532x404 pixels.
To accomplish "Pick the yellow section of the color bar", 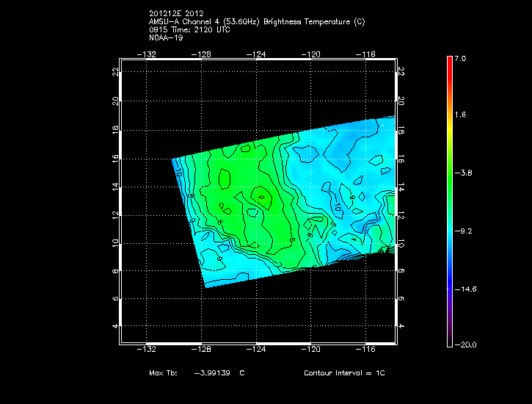I will pyautogui.click(x=449, y=129).
